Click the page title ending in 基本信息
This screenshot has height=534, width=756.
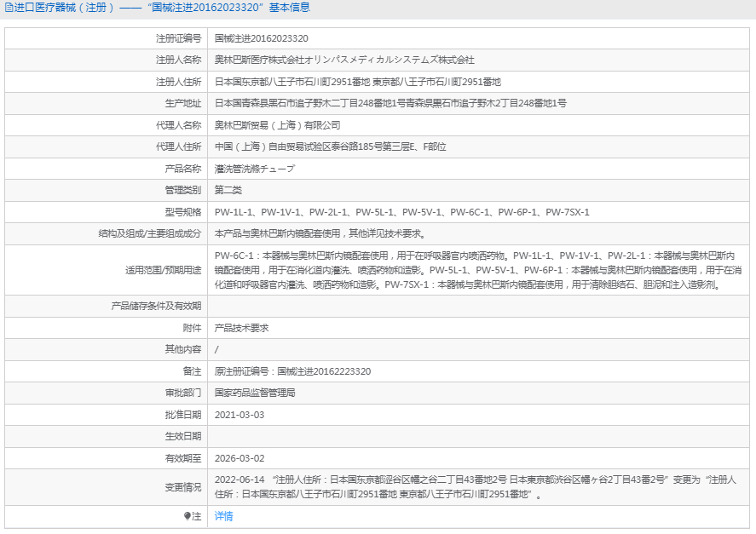(x=163, y=8)
